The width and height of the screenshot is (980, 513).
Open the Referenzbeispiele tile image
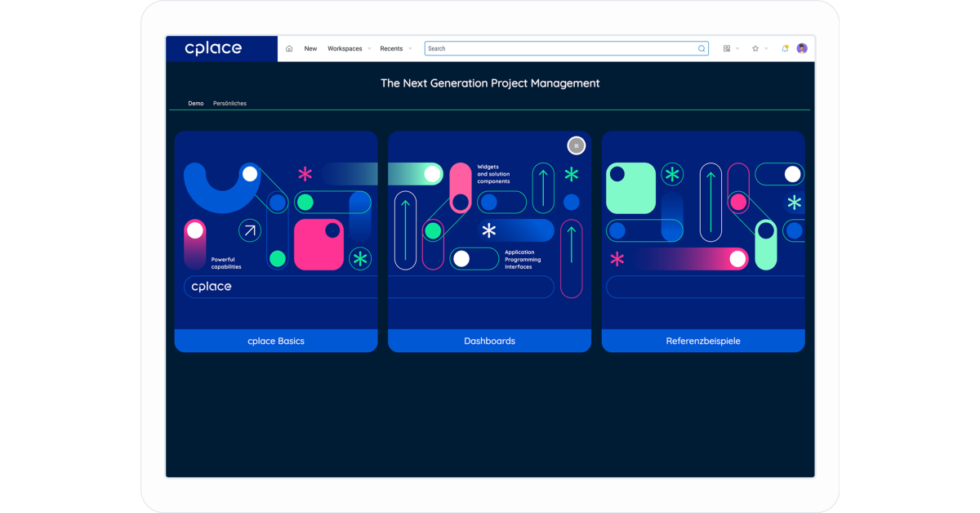pyautogui.click(x=703, y=230)
